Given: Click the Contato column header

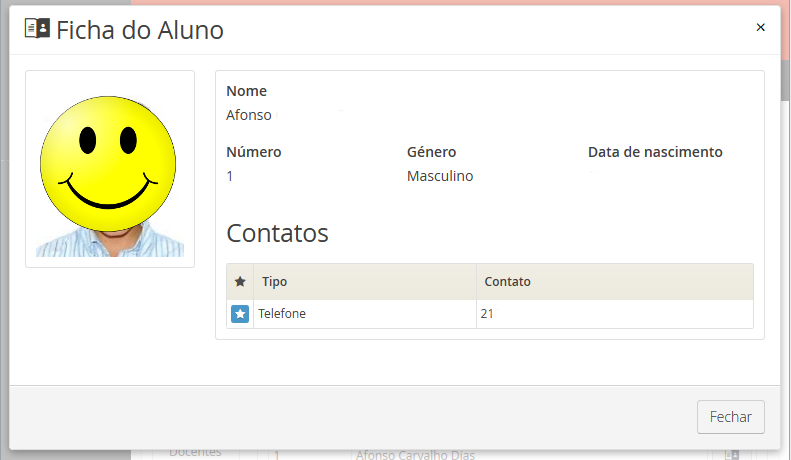Looking at the screenshot, I should 507,282.
